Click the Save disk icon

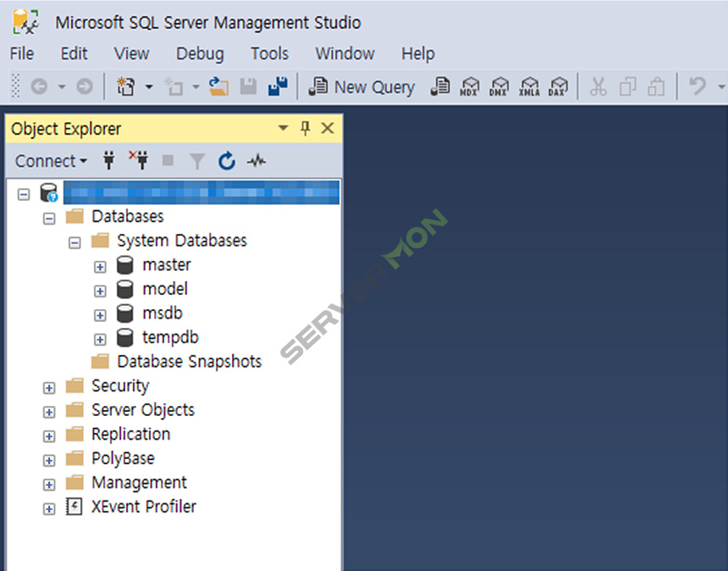tap(248, 86)
